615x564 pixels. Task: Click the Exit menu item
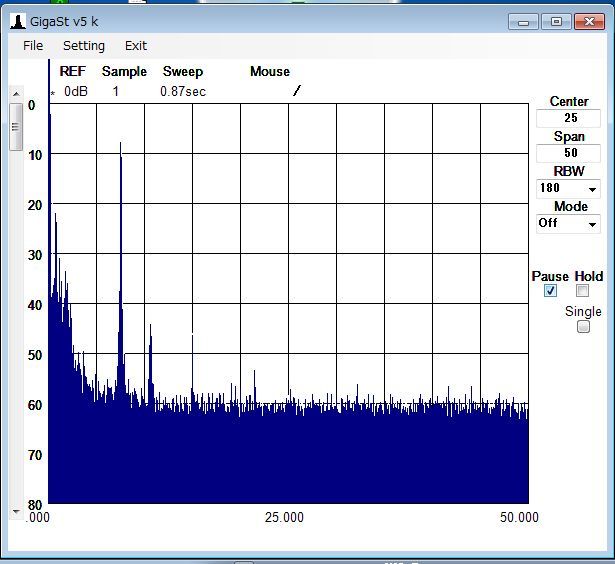point(136,46)
